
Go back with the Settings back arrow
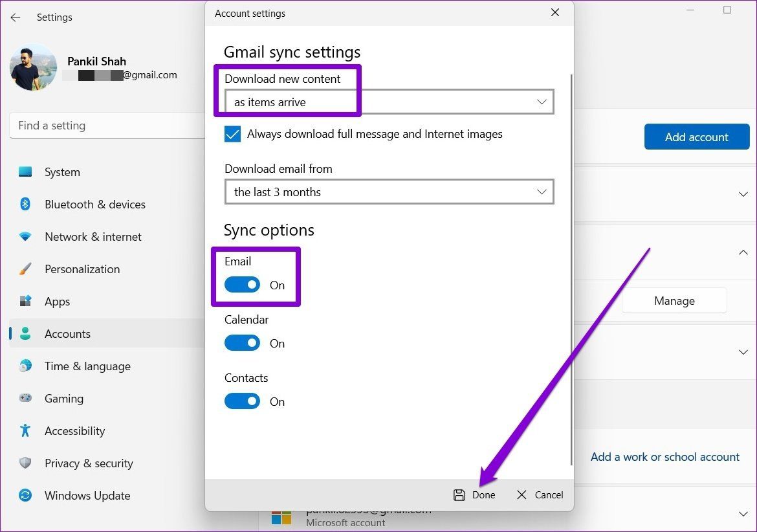16,17
